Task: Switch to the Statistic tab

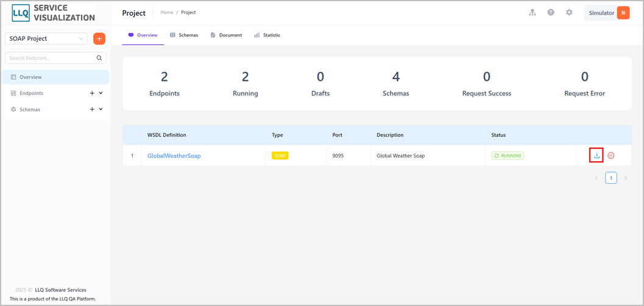Action: pyautogui.click(x=267, y=35)
